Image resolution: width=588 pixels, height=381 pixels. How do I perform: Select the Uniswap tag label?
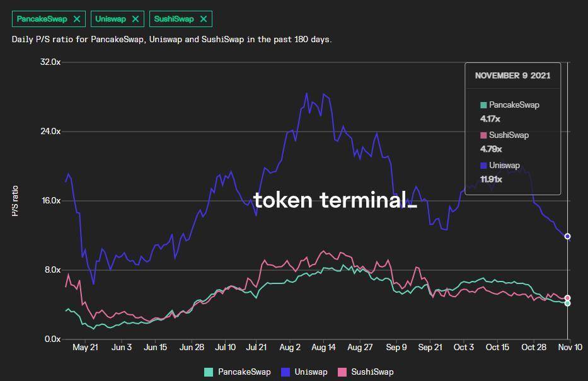click(x=110, y=19)
